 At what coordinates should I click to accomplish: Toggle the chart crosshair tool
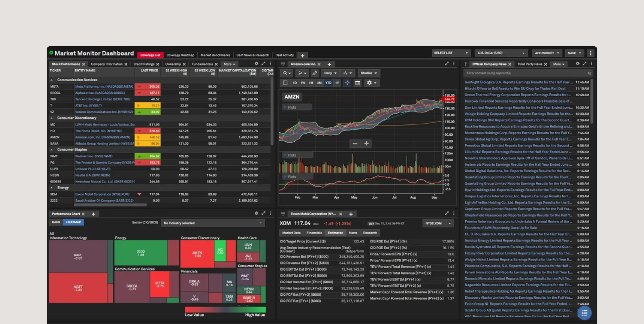coord(347,83)
